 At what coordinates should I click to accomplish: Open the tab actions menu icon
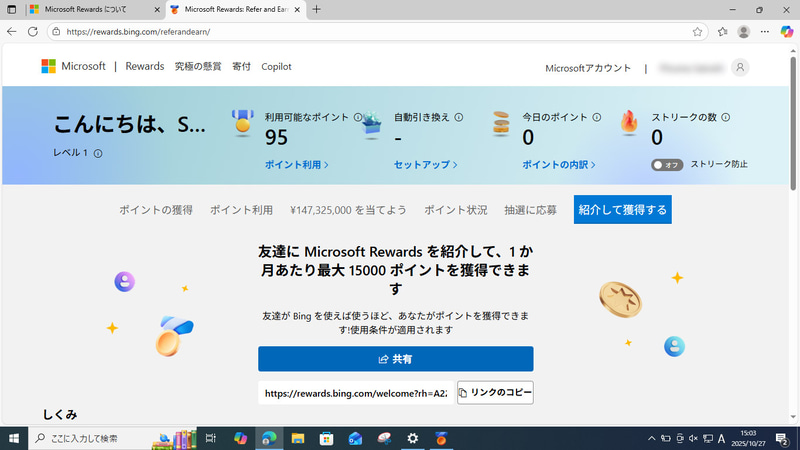click(12, 9)
